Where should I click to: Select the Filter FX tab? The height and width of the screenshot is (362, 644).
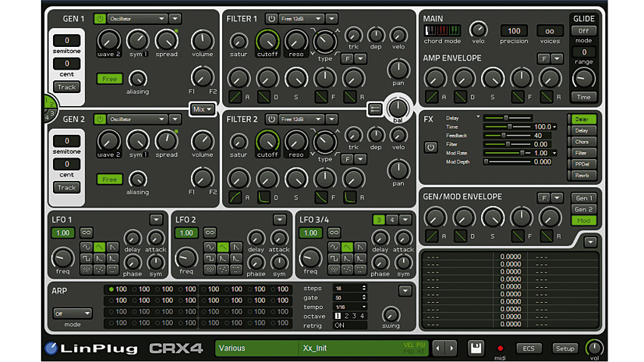(583, 153)
